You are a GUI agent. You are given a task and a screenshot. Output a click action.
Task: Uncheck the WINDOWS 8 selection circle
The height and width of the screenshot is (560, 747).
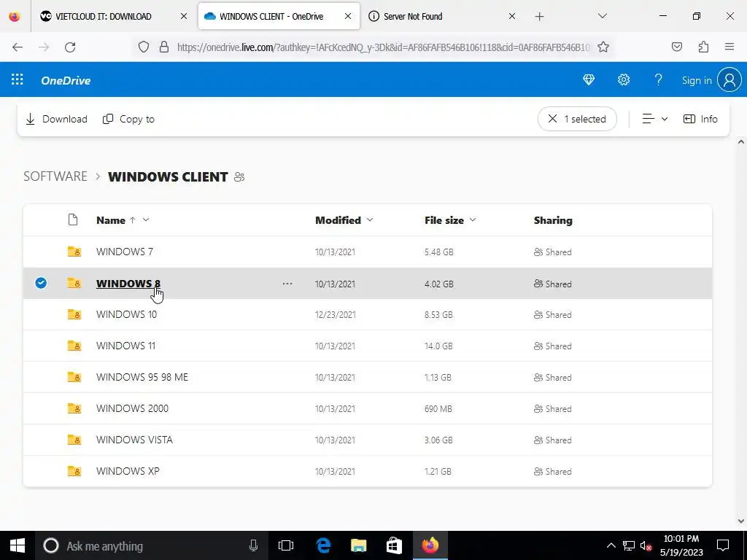coord(41,283)
